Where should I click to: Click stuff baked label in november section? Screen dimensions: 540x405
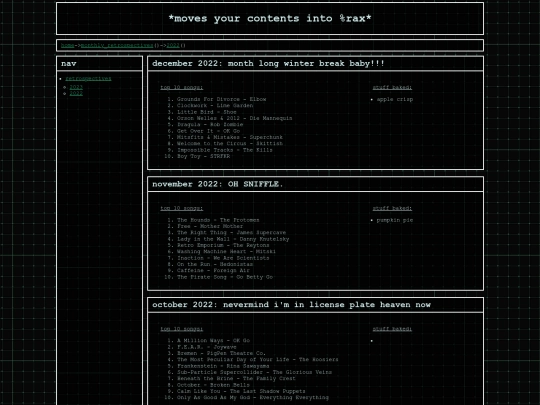[392, 208]
